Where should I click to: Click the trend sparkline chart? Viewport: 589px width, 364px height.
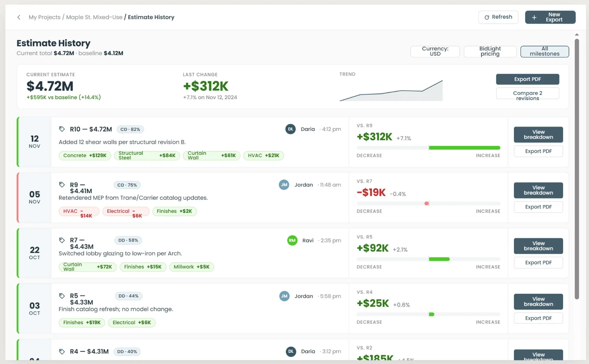pos(391,90)
